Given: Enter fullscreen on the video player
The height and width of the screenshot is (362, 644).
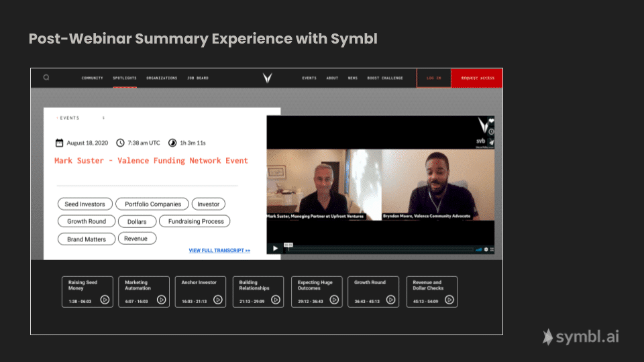Looking at the screenshot, I should coord(492,249).
